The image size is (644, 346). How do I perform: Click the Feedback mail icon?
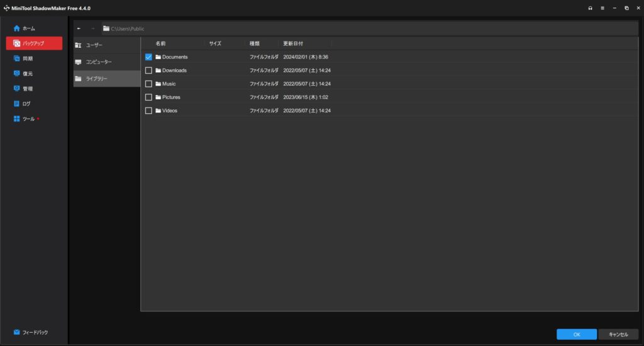click(17, 332)
